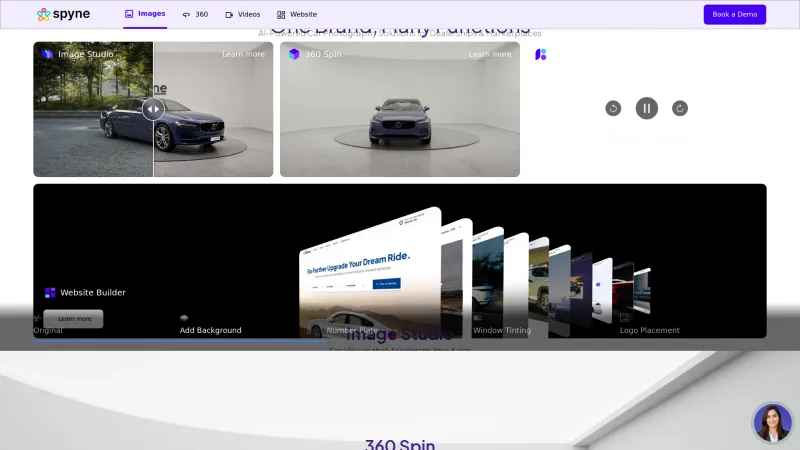Click the Image Studio card icon
The height and width of the screenshot is (450, 800).
[x=47, y=54]
